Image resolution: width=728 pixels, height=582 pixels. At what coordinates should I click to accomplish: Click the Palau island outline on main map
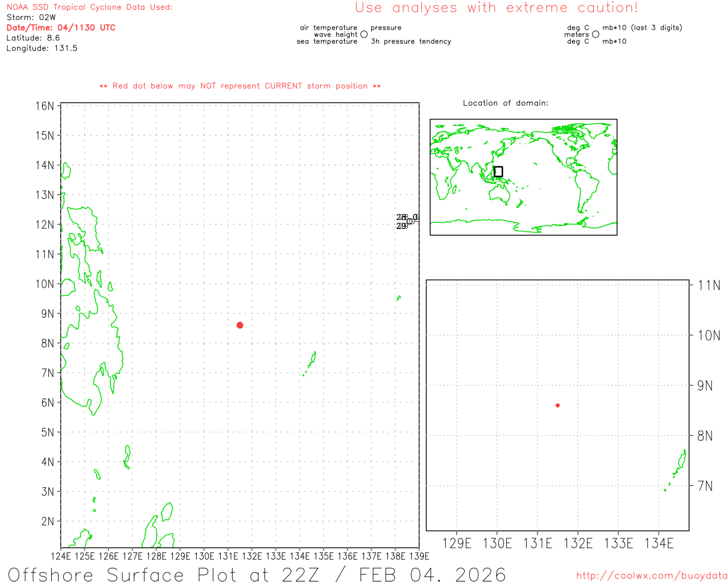[312, 360]
